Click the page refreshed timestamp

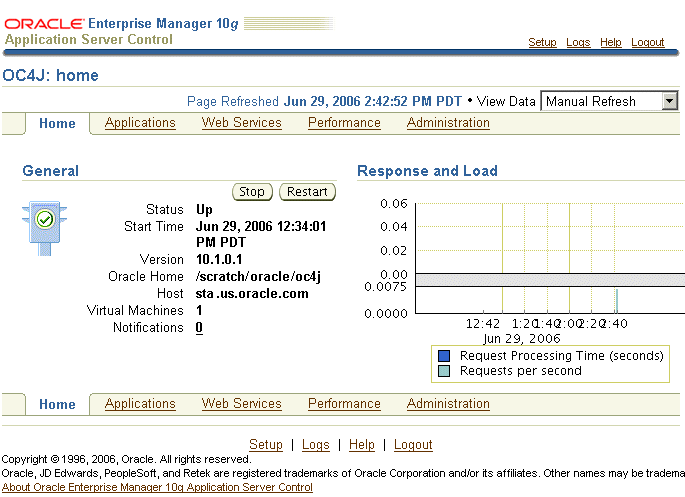point(373,101)
